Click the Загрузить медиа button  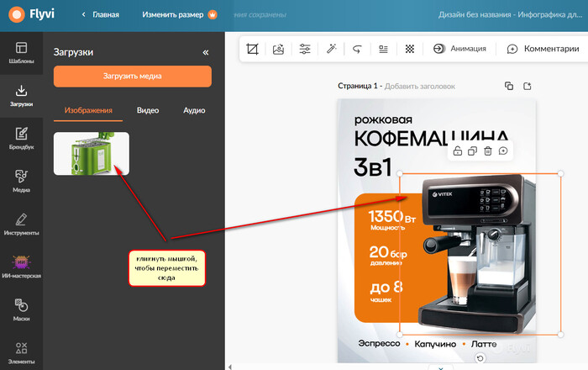coord(133,77)
